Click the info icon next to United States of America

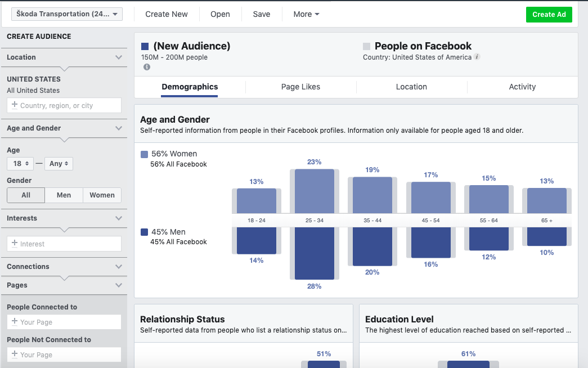pyautogui.click(x=477, y=57)
